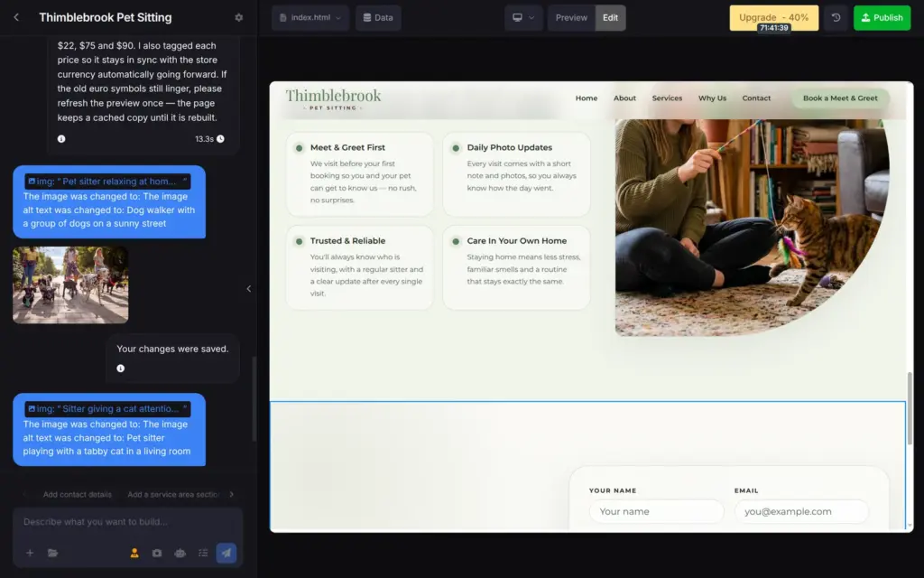Image resolution: width=924 pixels, height=578 pixels.
Task: Show the next prompt suggestions with the right arrow
Action: [x=232, y=494]
